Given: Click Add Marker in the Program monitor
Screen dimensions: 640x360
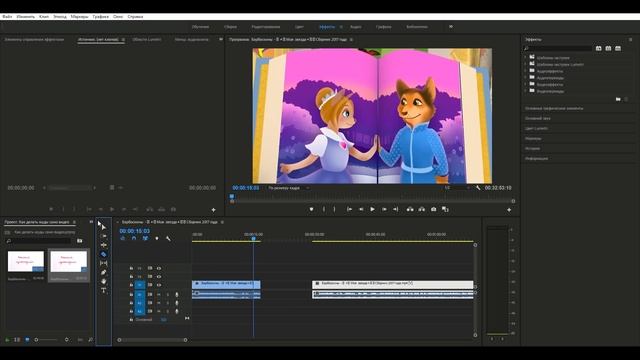Looking at the screenshot, I should pyautogui.click(x=311, y=209).
